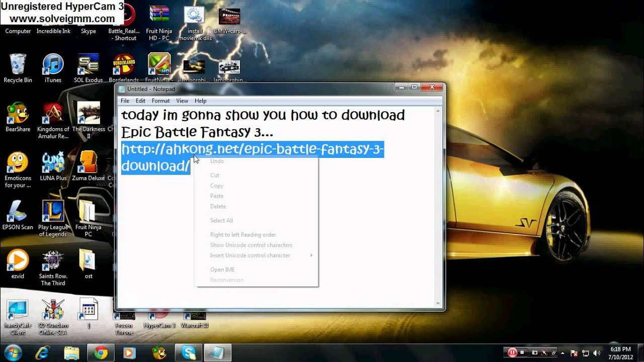
Task: Open Kingdoms of Amalur Reckoning shortcut
Action: pos(53,121)
